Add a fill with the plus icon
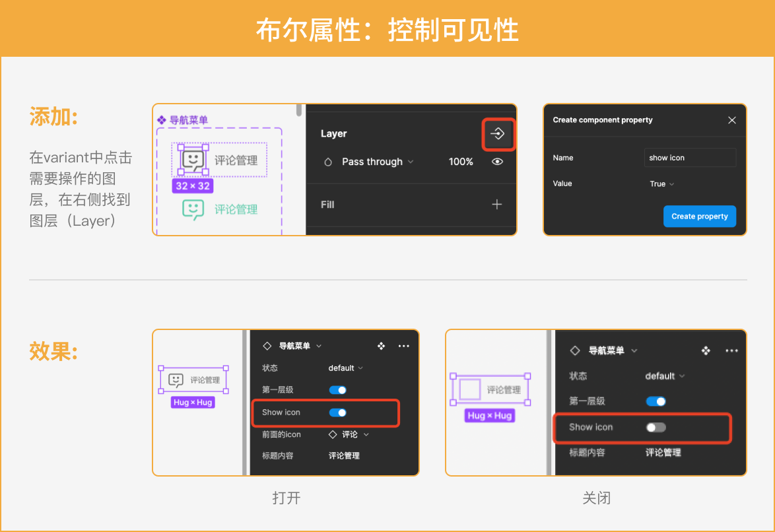 coord(496,205)
